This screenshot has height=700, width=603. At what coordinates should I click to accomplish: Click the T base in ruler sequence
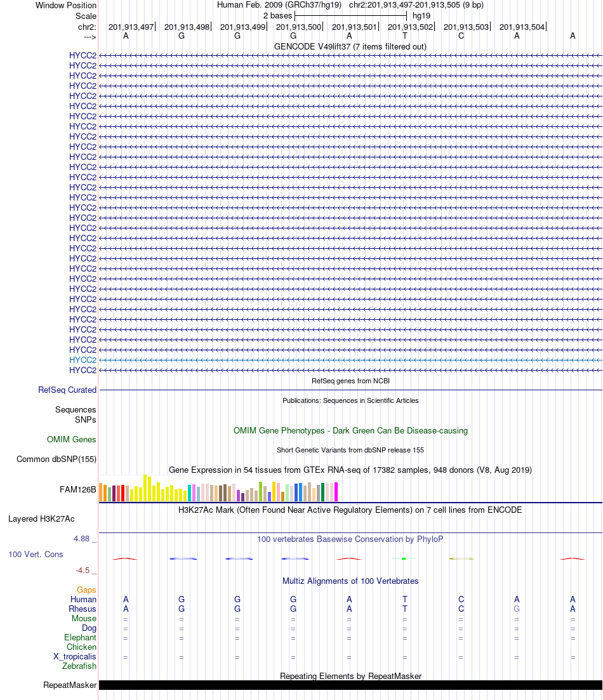pos(405,36)
